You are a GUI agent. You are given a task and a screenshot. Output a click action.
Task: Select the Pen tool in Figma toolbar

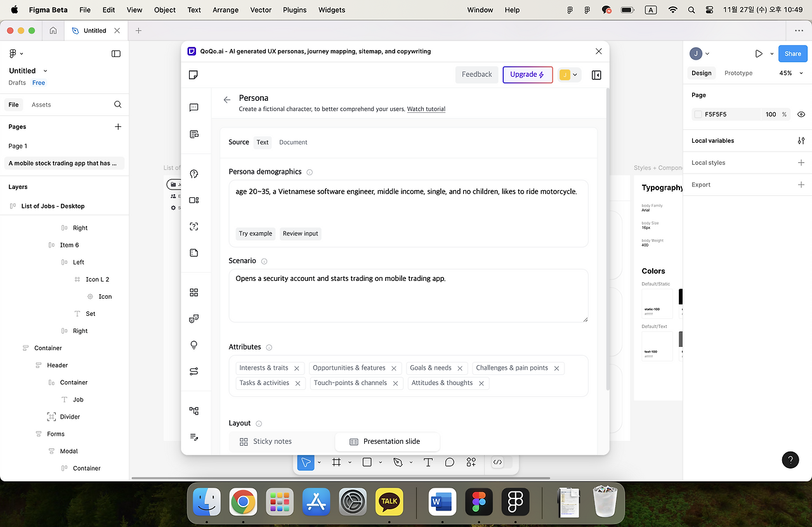(398, 462)
